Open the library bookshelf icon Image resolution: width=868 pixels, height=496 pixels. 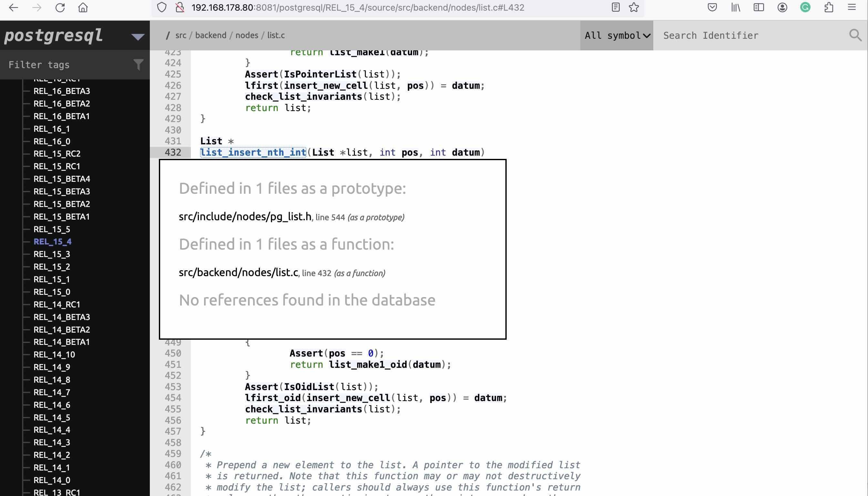pyautogui.click(x=736, y=7)
